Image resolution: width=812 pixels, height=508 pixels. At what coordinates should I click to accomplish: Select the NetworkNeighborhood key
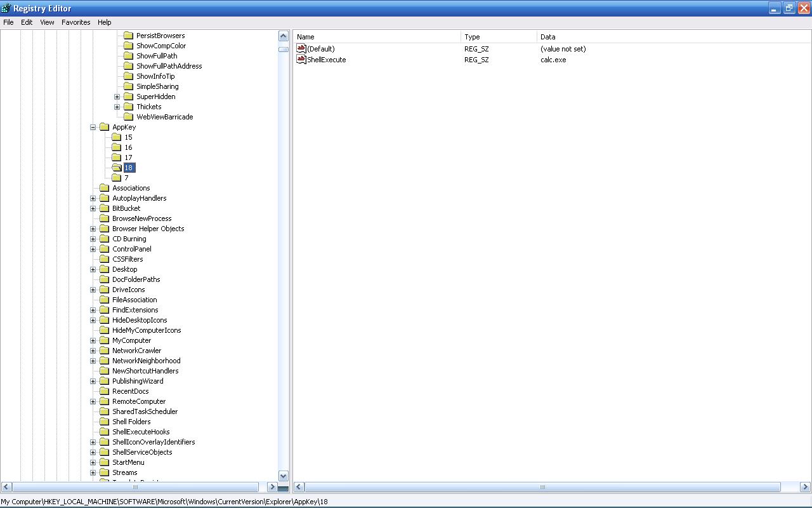[x=147, y=361]
